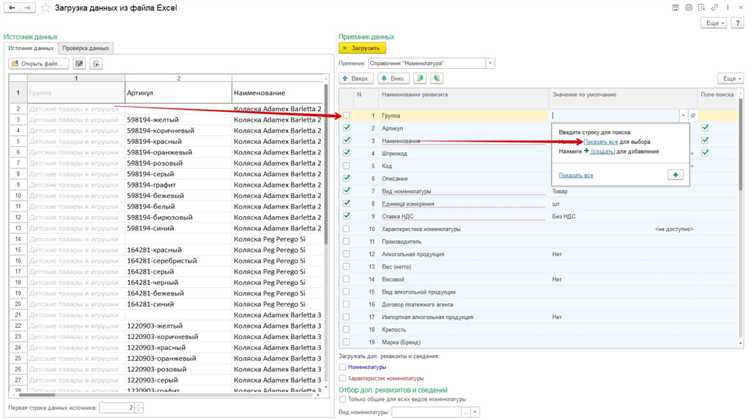Select the Единица измерения row in attributes table
This screenshot has width=750, height=420.
tap(539, 204)
